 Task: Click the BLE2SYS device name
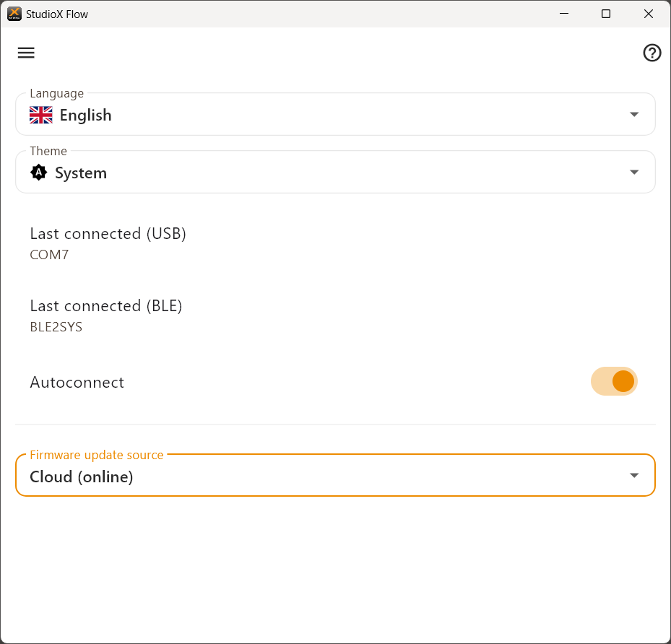[56, 327]
